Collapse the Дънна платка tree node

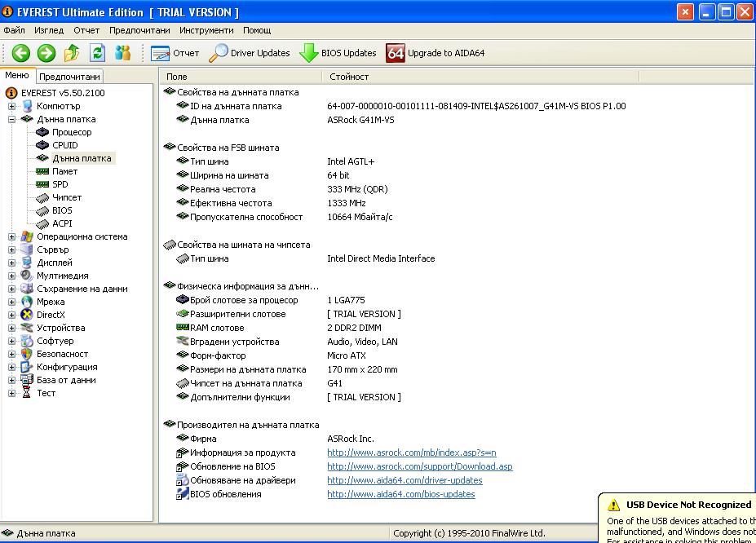pyautogui.click(x=11, y=119)
